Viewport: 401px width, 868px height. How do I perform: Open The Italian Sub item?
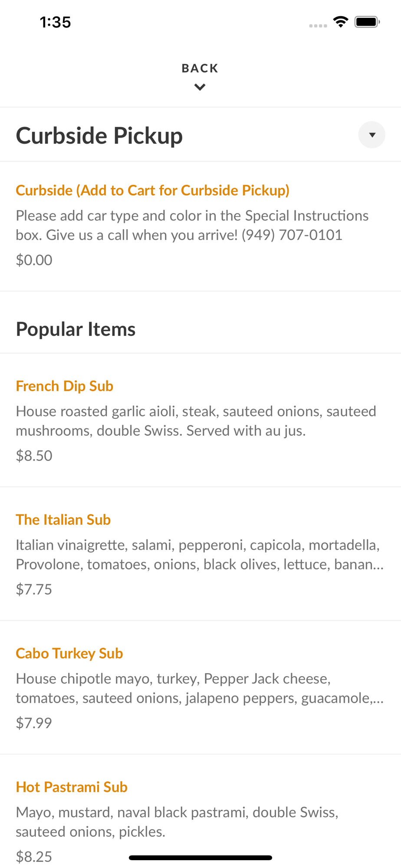click(63, 520)
